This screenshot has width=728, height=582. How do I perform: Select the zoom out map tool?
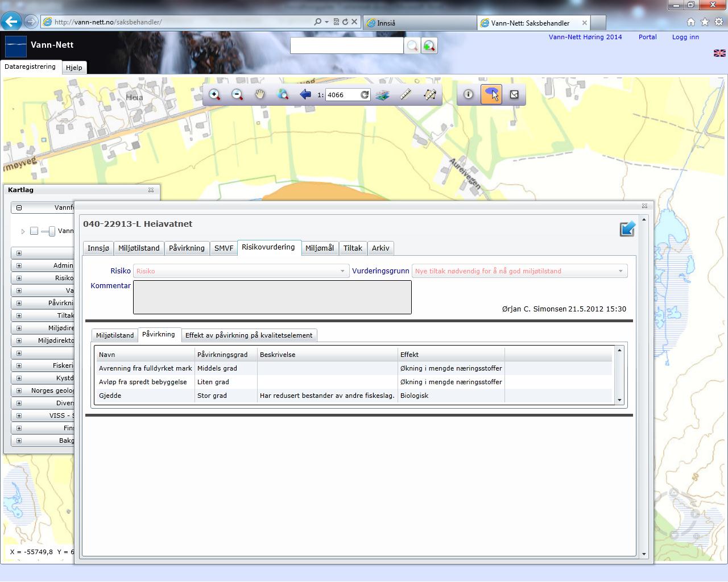point(237,95)
